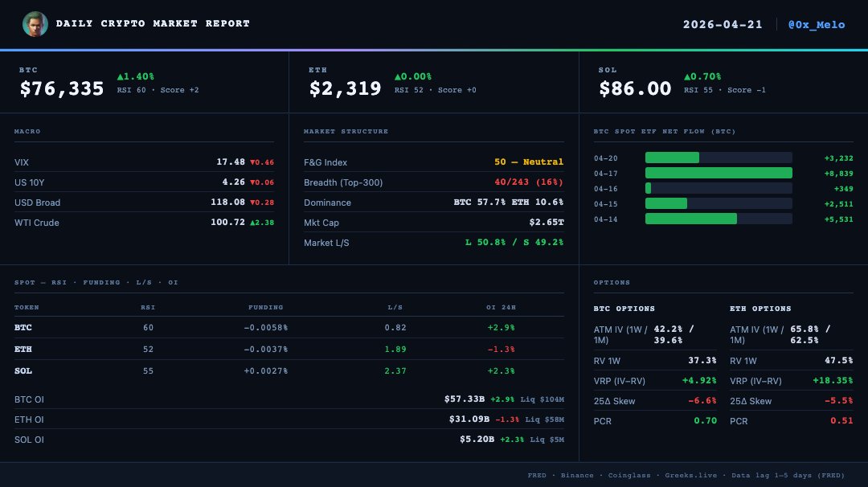Select the USD Broad value 118.08
The image size is (868, 487).
pyautogui.click(x=228, y=202)
